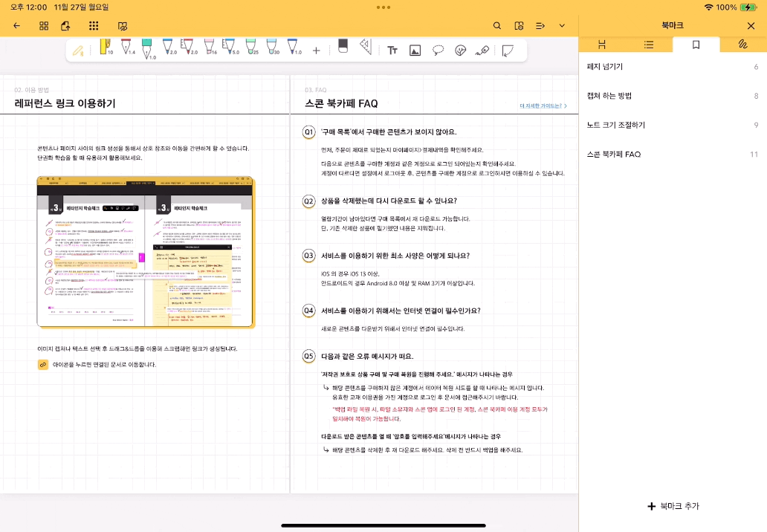Viewport: 767px width, 532px height.
Task: Select the light blue highlighter 30
Action: tap(273, 48)
